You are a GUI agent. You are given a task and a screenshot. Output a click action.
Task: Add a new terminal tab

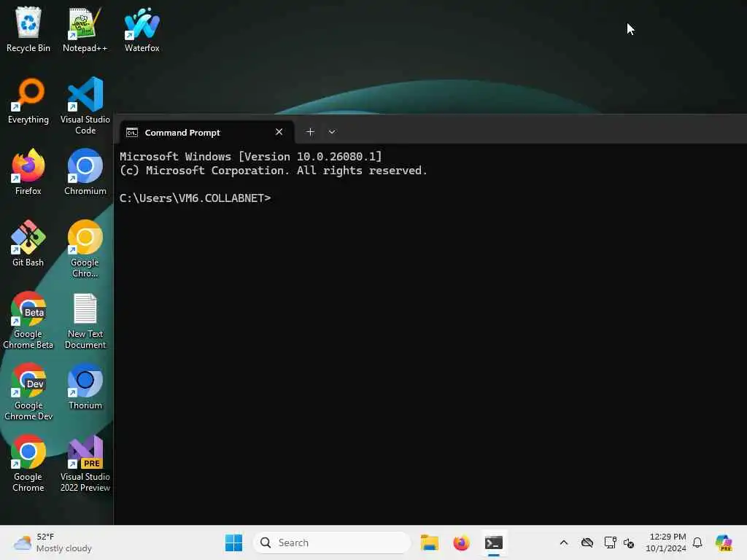(x=310, y=132)
